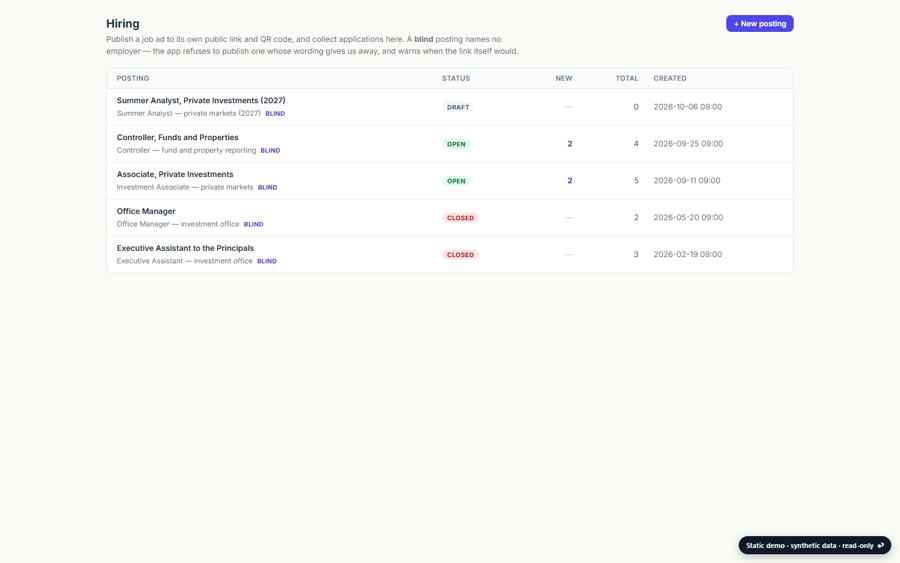Click the new applications count for Associate
The width and height of the screenshot is (900, 563).
coord(569,180)
